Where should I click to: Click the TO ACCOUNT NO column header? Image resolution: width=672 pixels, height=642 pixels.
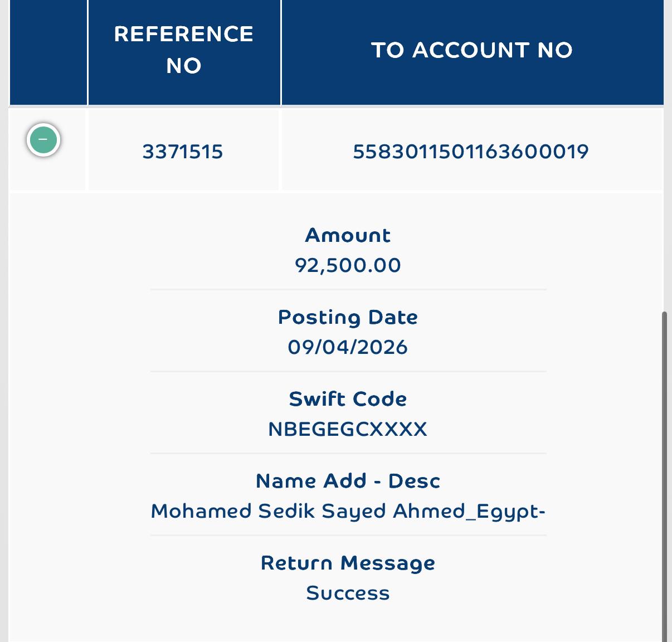pos(472,50)
